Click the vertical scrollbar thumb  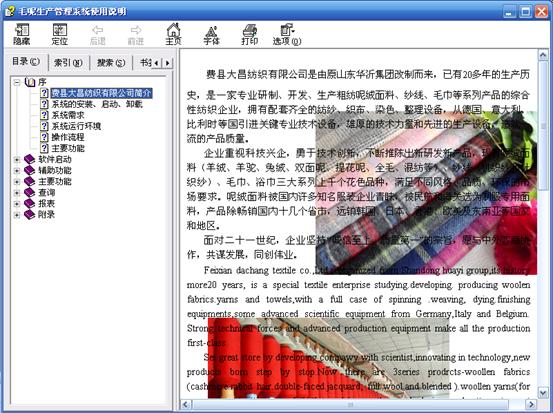(x=542, y=126)
